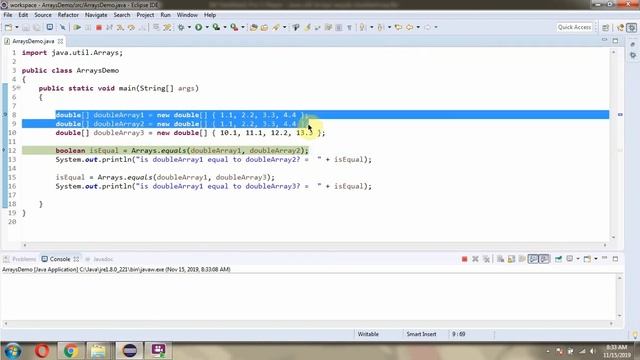Click Clear Console icon
The width and height of the screenshot is (640, 360).
point(500,259)
